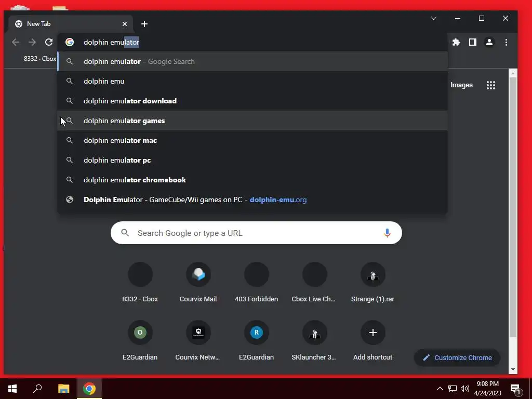Open the tab search chevron

coord(434,18)
